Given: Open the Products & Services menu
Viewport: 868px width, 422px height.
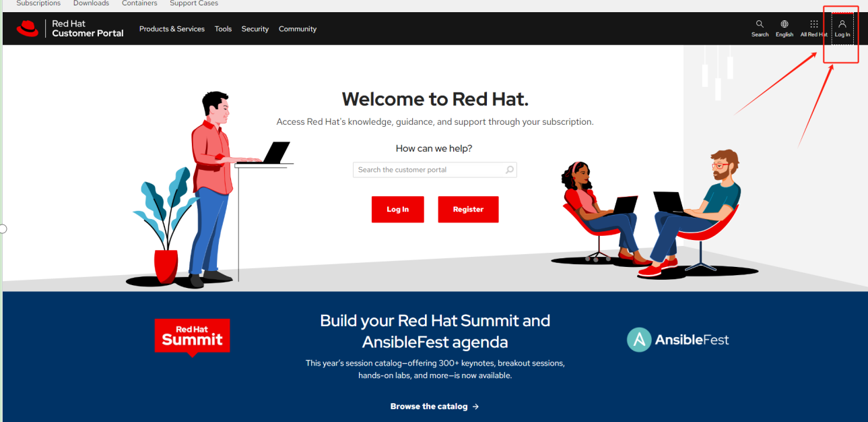Looking at the screenshot, I should pyautogui.click(x=172, y=29).
